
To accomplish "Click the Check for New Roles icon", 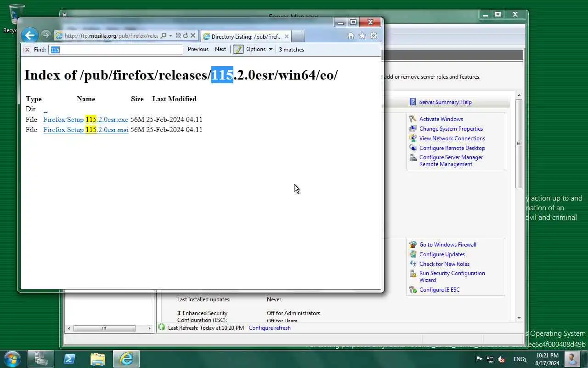I will (x=413, y=264).
